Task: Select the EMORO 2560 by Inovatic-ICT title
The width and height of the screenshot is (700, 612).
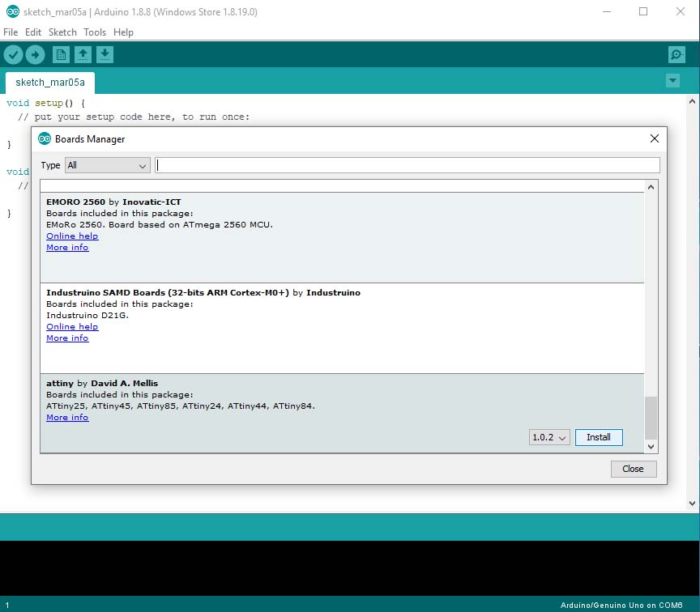Action: (x=114, y=202)
